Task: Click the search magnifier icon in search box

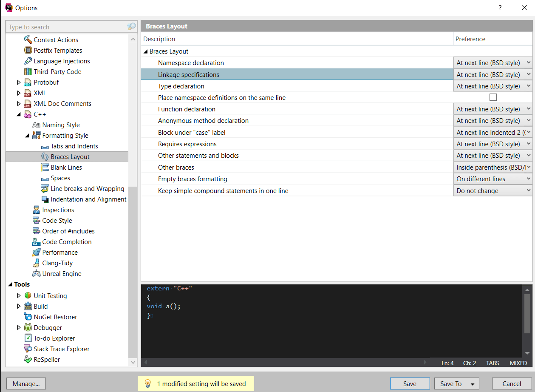Action: tap(131, 27)
